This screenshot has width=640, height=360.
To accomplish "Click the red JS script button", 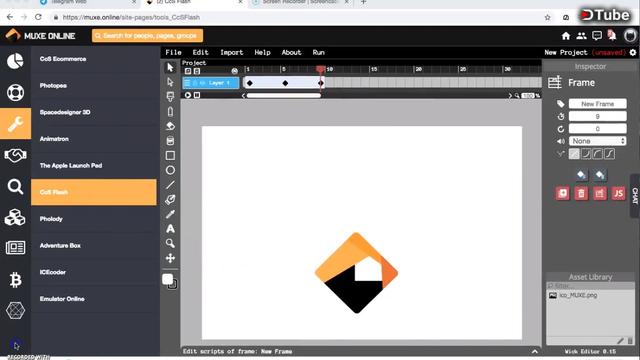I will coord(618,193).
